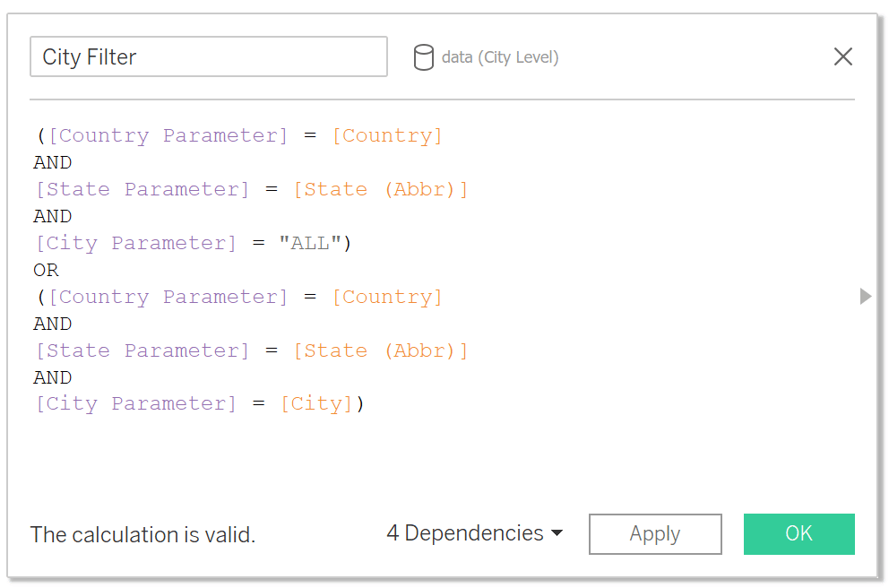Open the 4 Dependencies dropdown
Image resolution: width=889 pixels, height=588 pixels.
click(x=475, y=533)
